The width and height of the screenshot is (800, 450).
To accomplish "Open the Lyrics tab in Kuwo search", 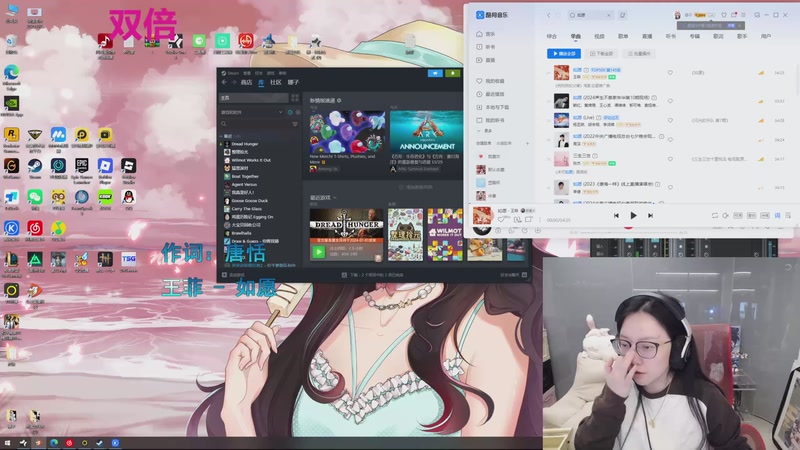I will coord(718,36).
